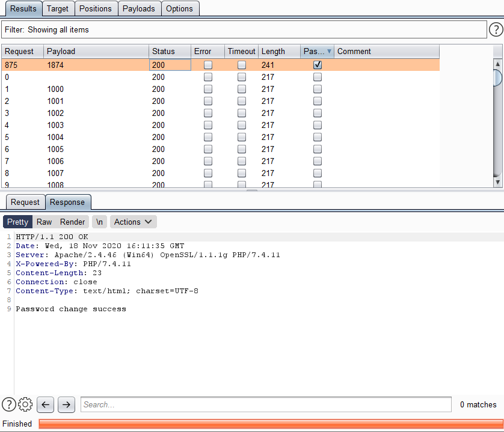The height and width of the screenshot is (432, 504).
Task: Click the response search input field
Action: click(x=266, y=404)
